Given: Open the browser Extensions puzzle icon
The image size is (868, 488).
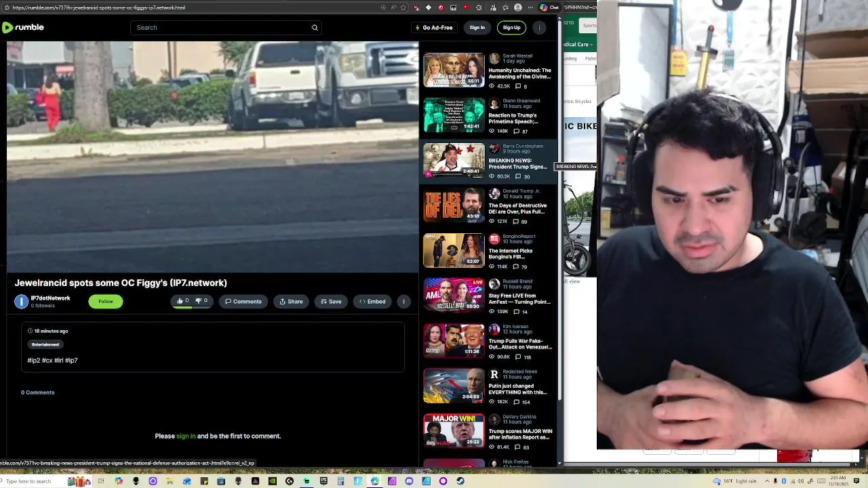Looking at the screenshot, I should click(x=479, y=7).
